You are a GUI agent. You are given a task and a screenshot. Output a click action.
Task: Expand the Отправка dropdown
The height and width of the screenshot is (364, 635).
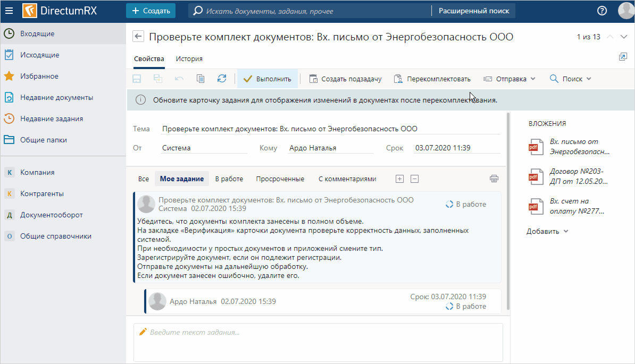point(509,79)
